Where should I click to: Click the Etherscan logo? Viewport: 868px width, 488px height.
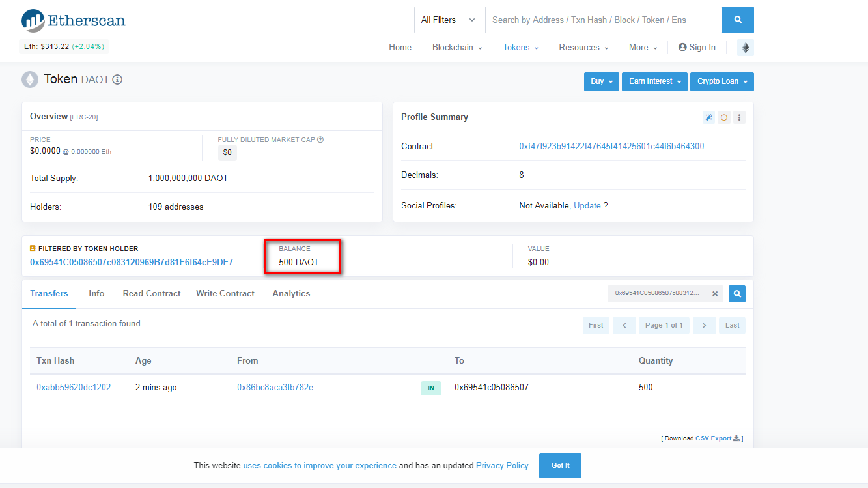coord(73,21)
